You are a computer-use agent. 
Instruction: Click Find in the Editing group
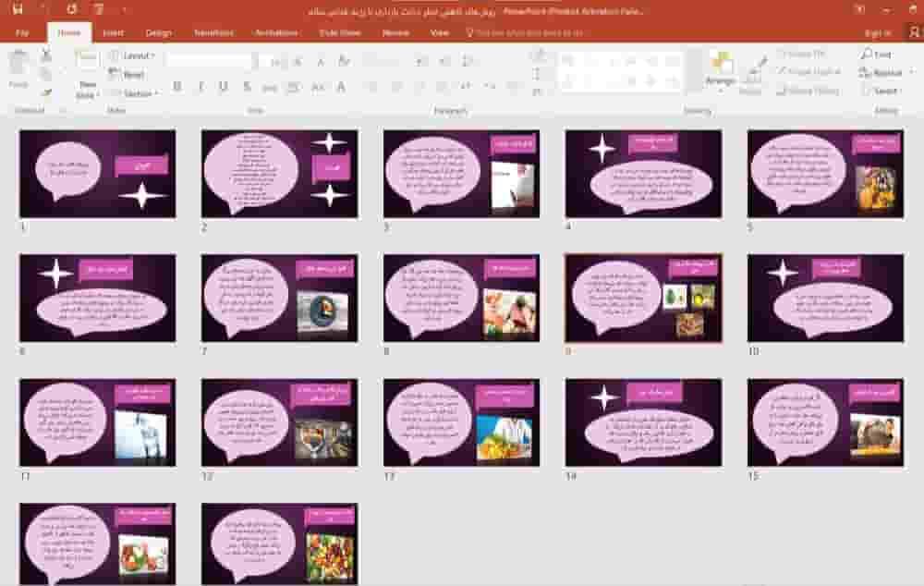[876, 55]
